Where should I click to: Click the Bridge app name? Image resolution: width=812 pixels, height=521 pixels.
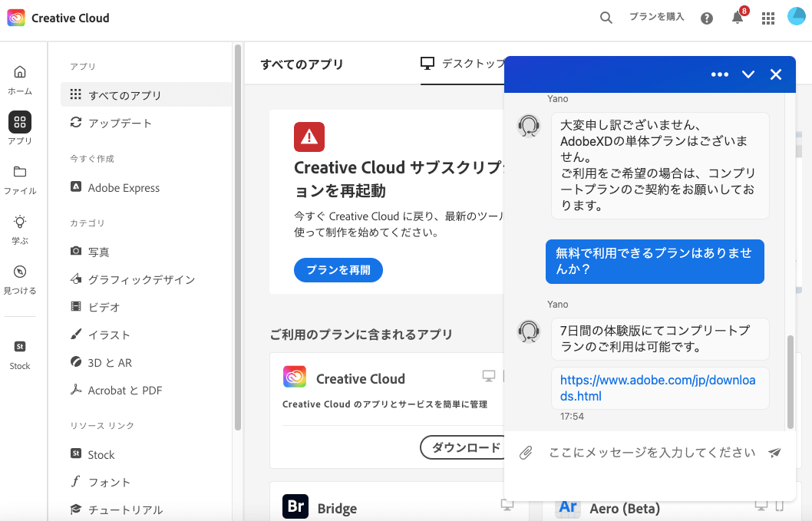pos(337,509)
